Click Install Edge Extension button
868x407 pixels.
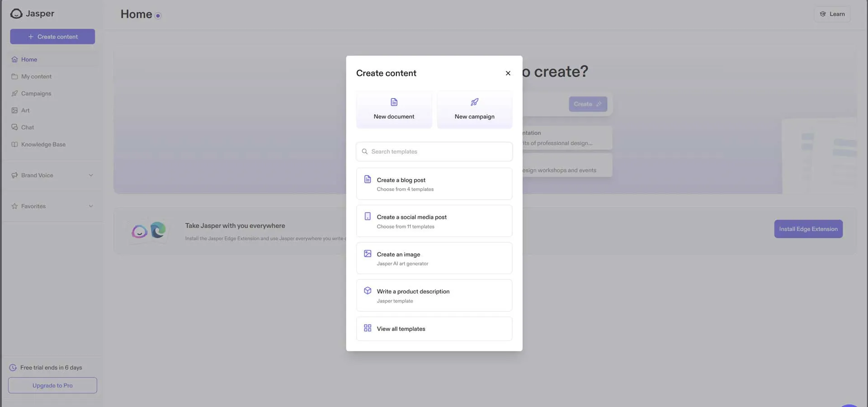[x=808, y=229]
